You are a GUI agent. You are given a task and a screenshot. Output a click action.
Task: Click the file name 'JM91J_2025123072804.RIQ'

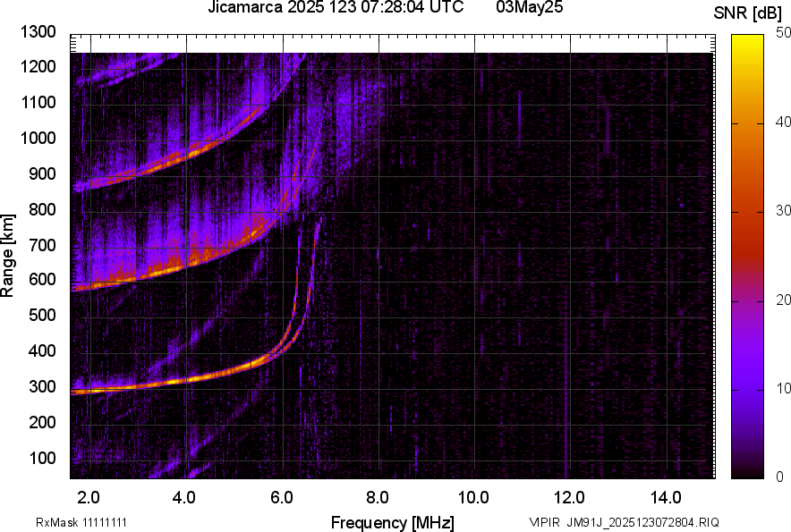point(642,522)
